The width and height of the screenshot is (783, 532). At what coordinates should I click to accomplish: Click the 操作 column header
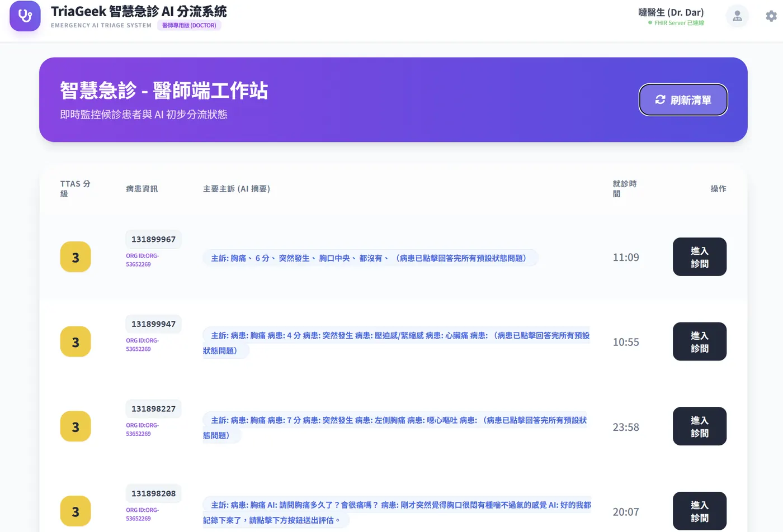pos(719,189)
